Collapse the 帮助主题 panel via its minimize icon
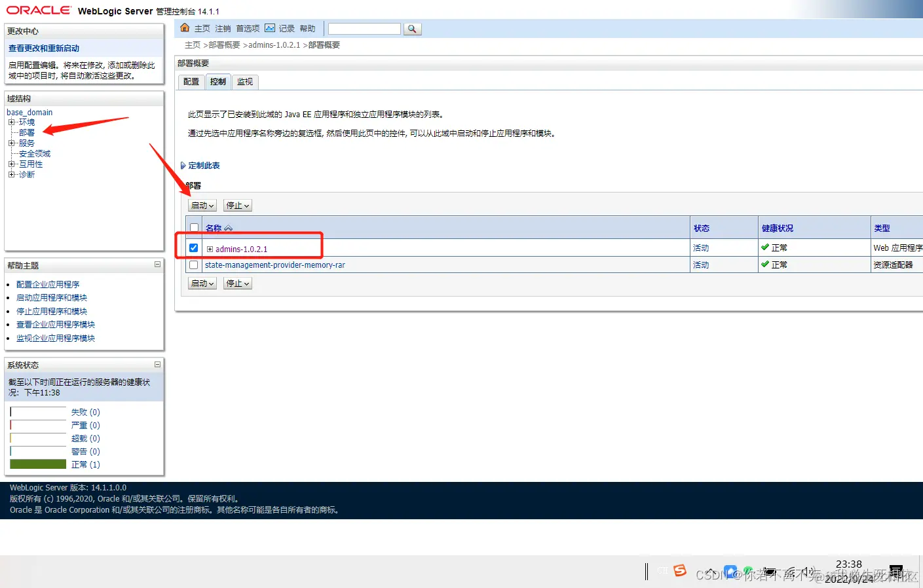The width and height of the screenshot is (923, 588). click(x=157, y=265)
